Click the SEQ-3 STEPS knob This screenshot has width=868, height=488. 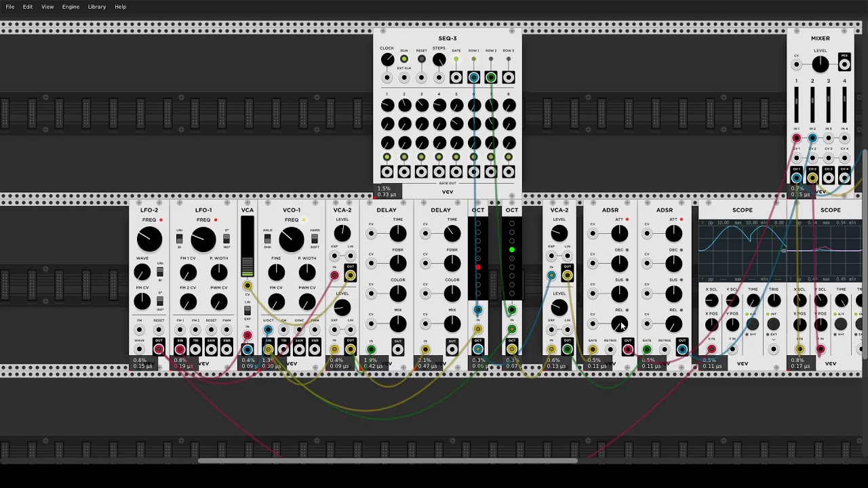click(439, 60)
